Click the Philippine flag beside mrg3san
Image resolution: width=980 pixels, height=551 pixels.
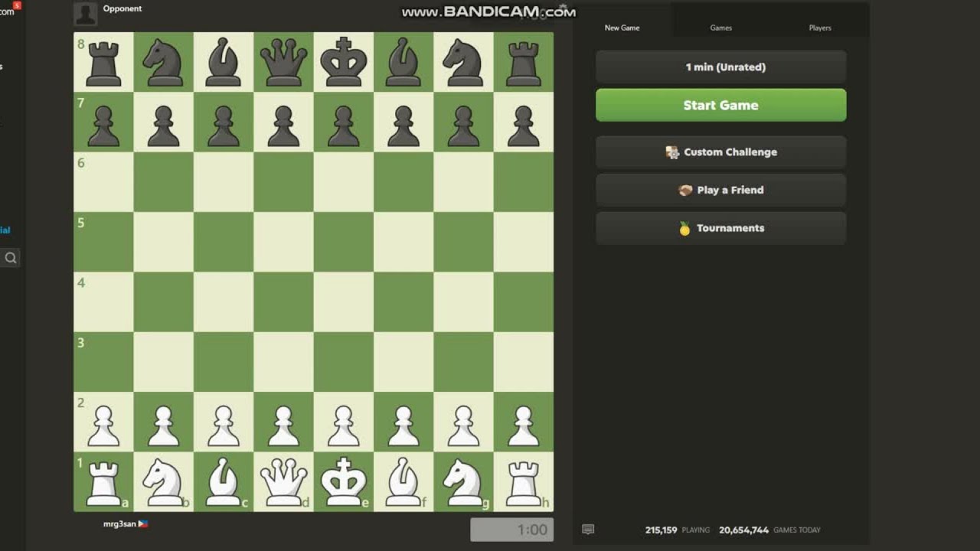coord(143,524)
